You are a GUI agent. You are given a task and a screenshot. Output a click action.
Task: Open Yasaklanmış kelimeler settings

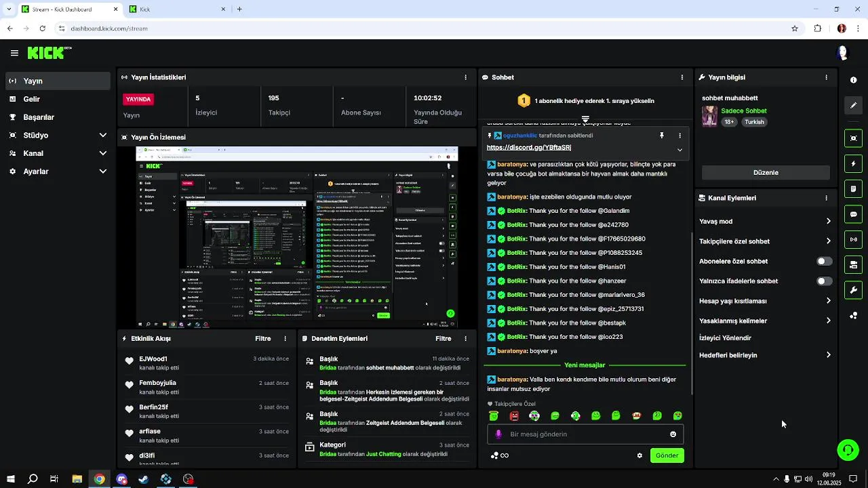tap(765, 321)
